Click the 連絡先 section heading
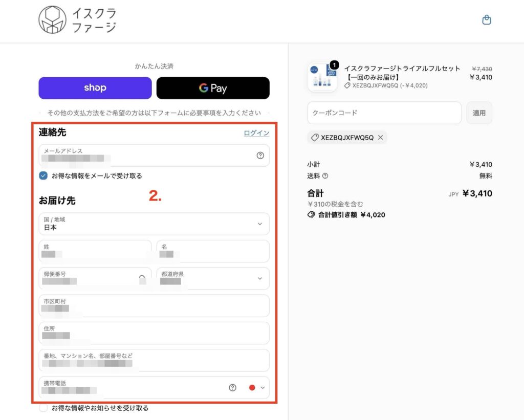 (53, 132)
